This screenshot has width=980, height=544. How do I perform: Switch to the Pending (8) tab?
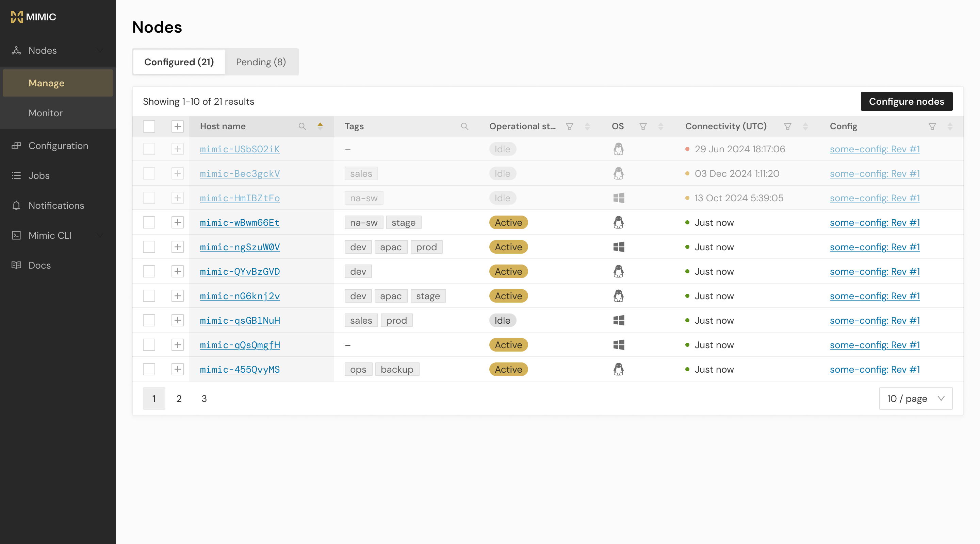(261, 62)
